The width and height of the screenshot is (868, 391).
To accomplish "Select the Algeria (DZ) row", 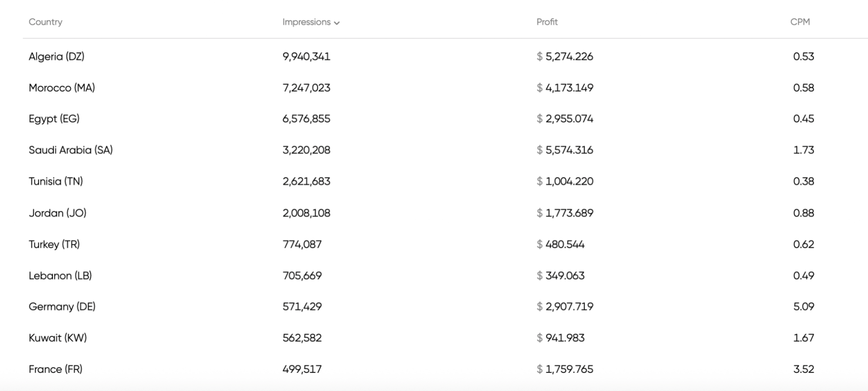I will [56, 56].
